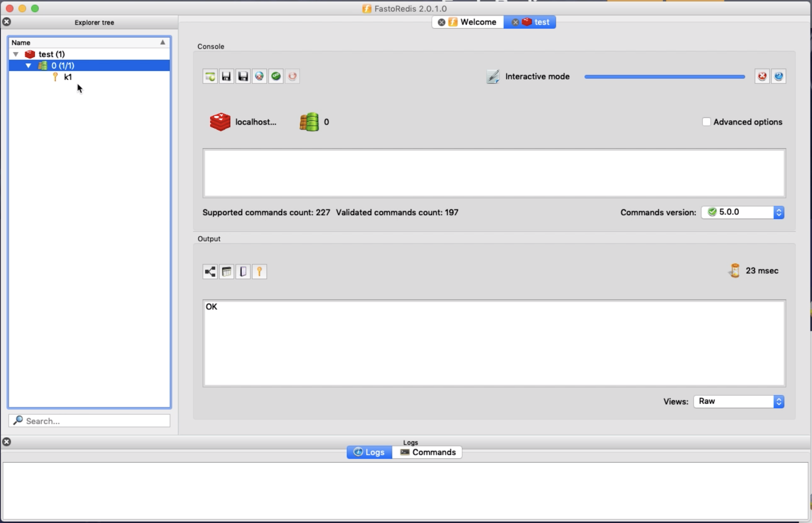This screenshot has height=523, width=812.
Task: Click the database icon beside 0 (1/1)
Action: click(x=43, y=65)
